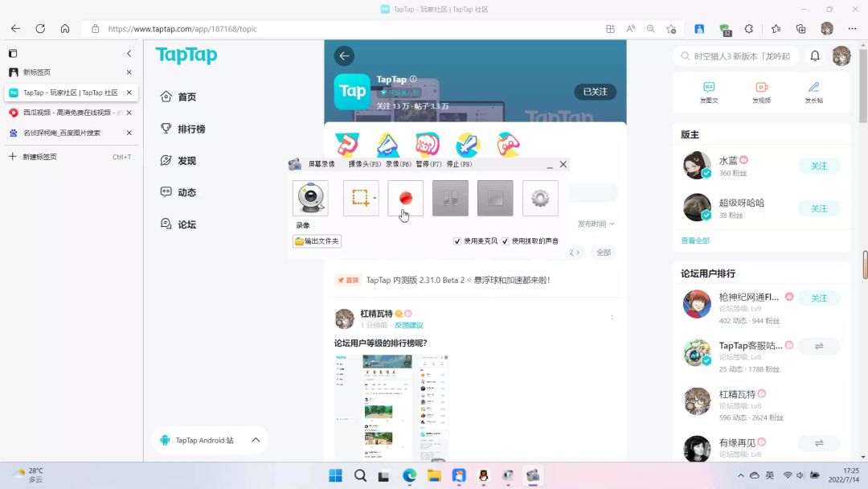This screenshot has width=868, height=489.
Task: Open the weather widget 28°C
Action: [x=29, y=475]
